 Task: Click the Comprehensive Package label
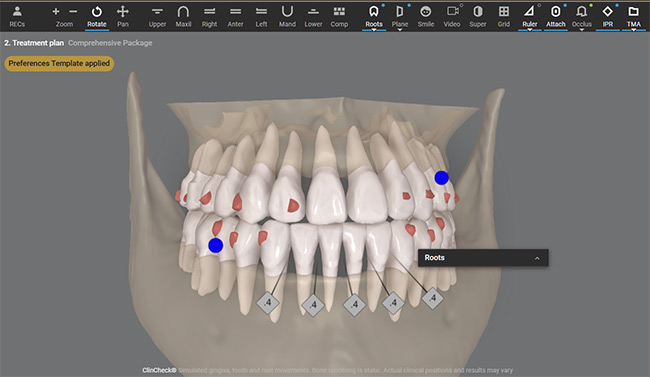click(110, 43)
